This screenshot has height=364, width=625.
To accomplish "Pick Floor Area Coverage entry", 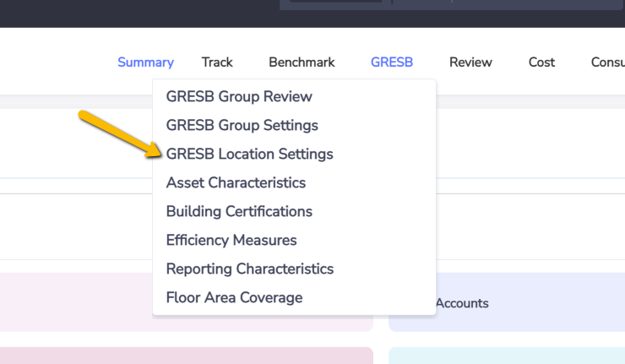I will coord(235,297).
